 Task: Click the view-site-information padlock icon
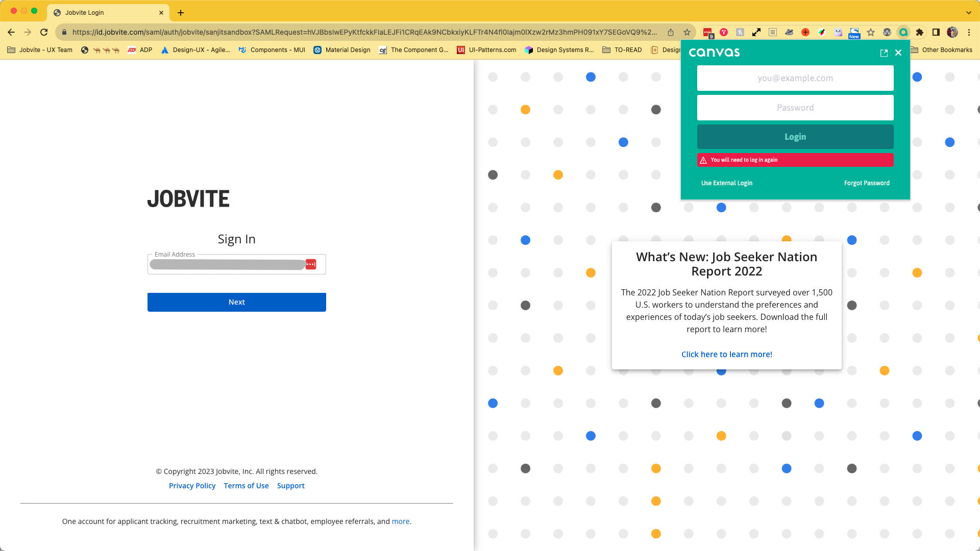[64, 32]
